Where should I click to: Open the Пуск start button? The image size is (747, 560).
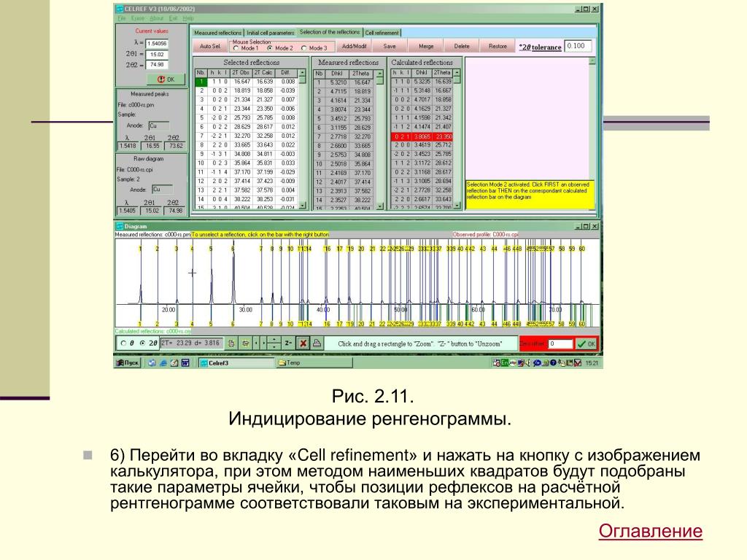(127, 363)
